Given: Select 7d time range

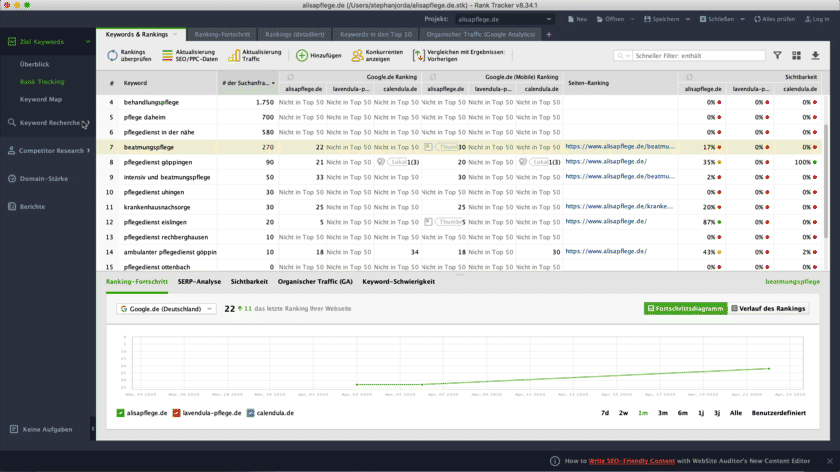Looking at the screenshot, I should (x=605, y=413).
